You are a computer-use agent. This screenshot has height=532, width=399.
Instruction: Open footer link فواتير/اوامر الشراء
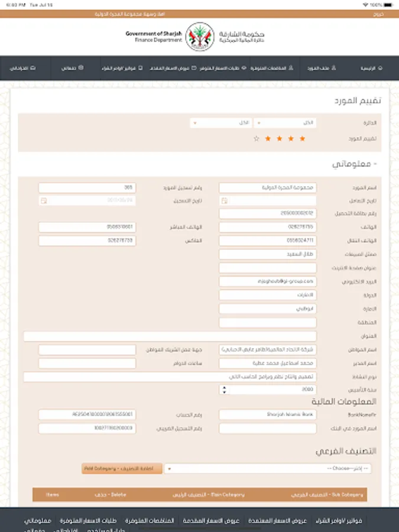coord(339,520)
